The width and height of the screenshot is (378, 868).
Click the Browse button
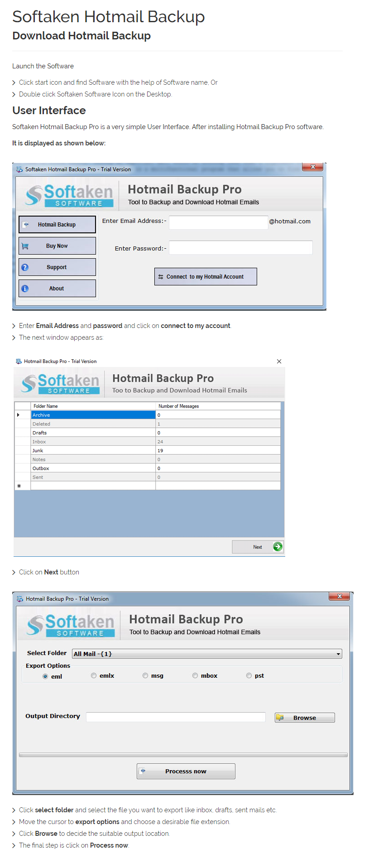(x=305, y=718)
